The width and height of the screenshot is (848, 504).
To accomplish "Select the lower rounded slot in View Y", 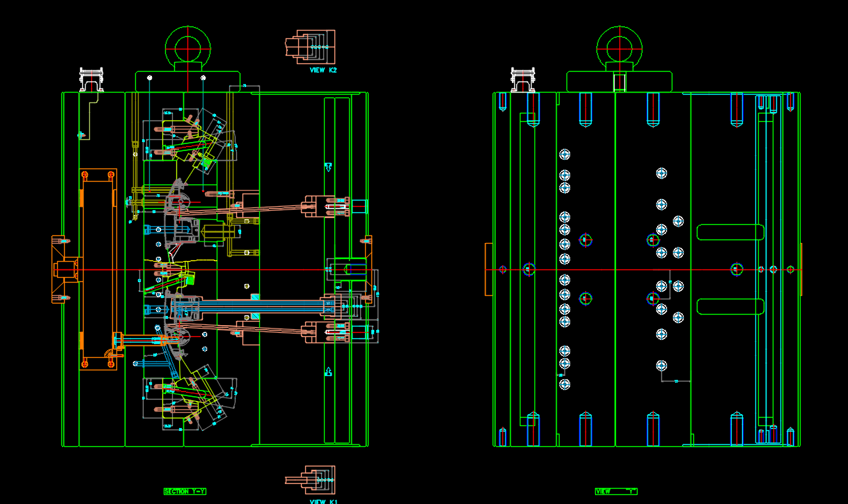I will (730, 306).
